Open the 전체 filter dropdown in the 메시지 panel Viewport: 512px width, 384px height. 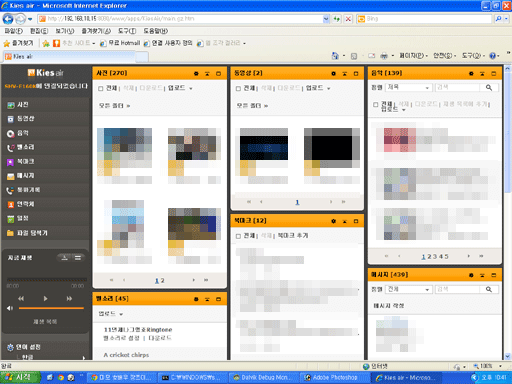(408, 289)
